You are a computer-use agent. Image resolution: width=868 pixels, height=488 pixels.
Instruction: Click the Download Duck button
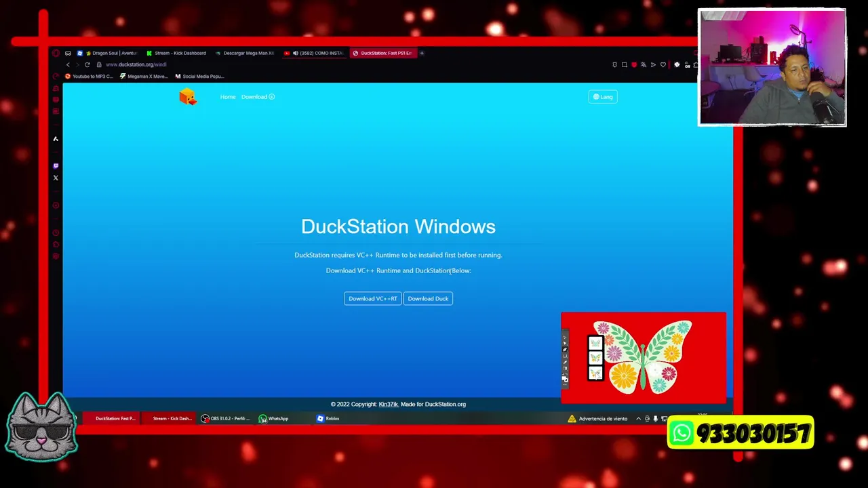tap(428, 298)
